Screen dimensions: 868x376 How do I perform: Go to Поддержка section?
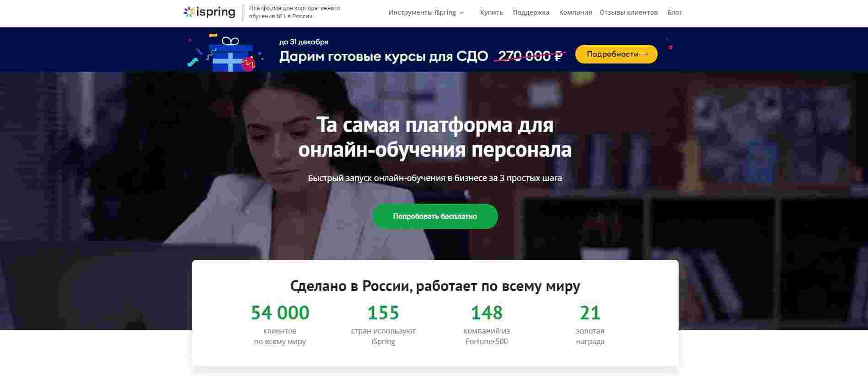click(531, 12)
